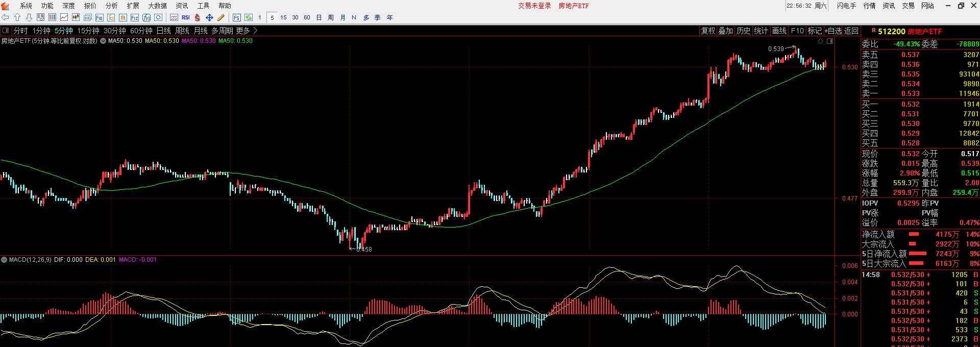This screenshot has height=347, width=980.
Task: Open the RSI indicator icon
Action: click(186, 17)
